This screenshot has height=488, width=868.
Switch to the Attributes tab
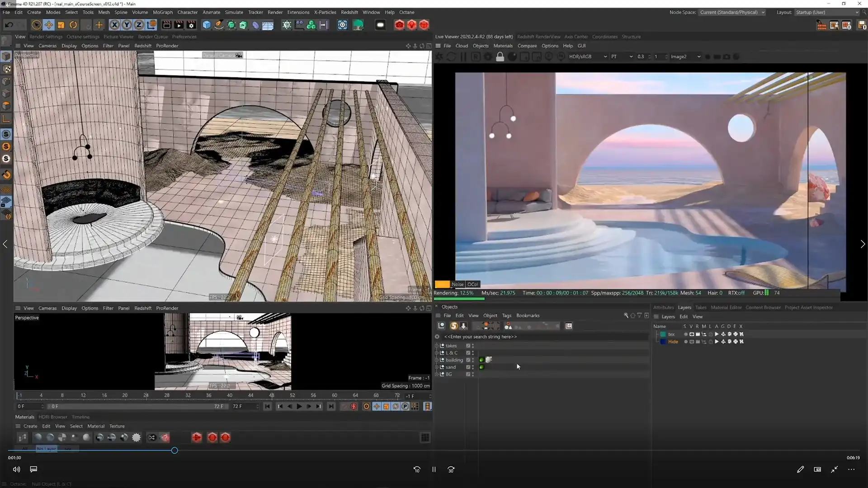(663, 307)
